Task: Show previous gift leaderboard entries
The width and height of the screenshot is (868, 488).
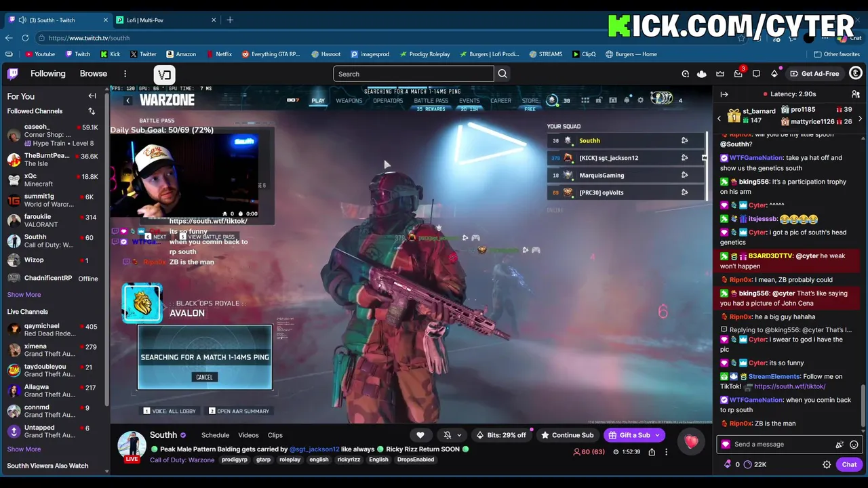Action: [719, 119]
